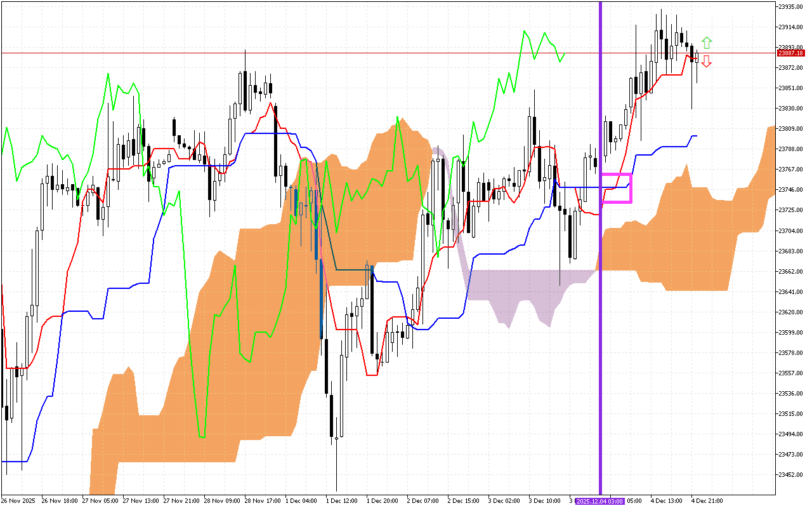Click the highlighted 2025.12.04 03:00 date label
This screenshot has height=508, width=812.
[x=600, y=501]
